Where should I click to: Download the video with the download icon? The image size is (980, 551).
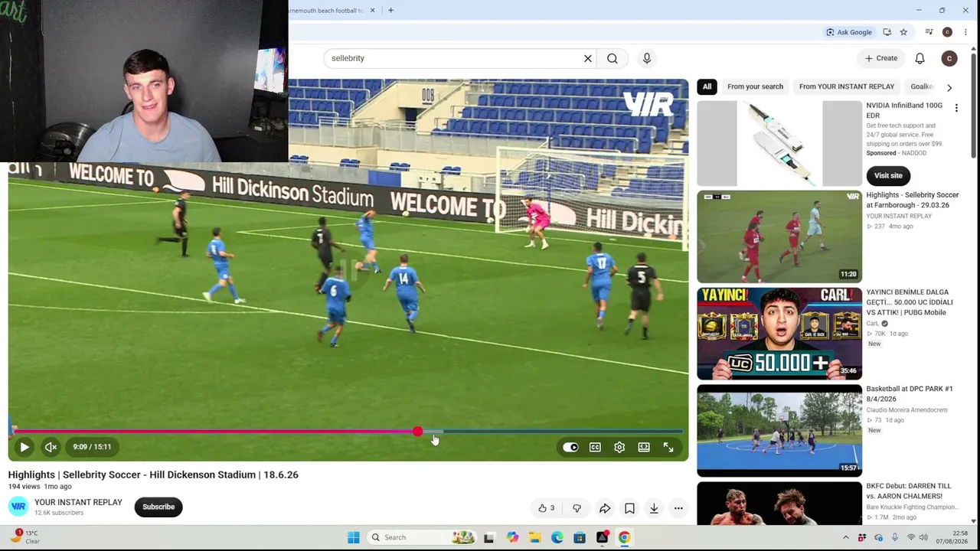coord(654,508)
